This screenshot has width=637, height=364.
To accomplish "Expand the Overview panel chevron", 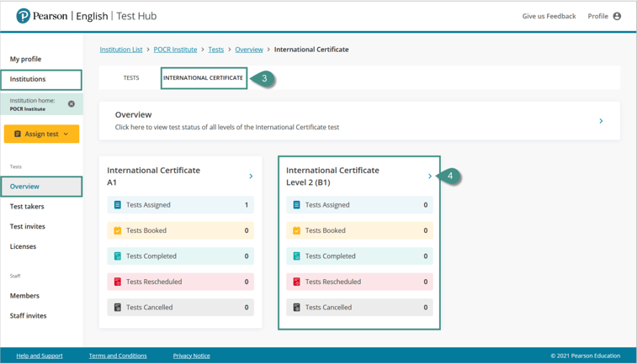I will pyautogui.click(x=601, y=121).
